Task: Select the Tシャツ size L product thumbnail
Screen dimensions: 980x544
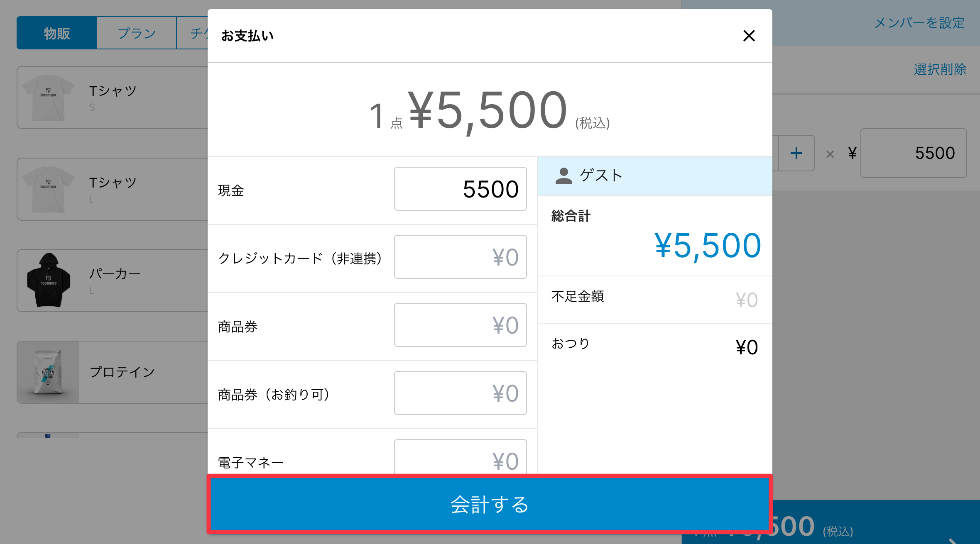Action: click(48, 190)
